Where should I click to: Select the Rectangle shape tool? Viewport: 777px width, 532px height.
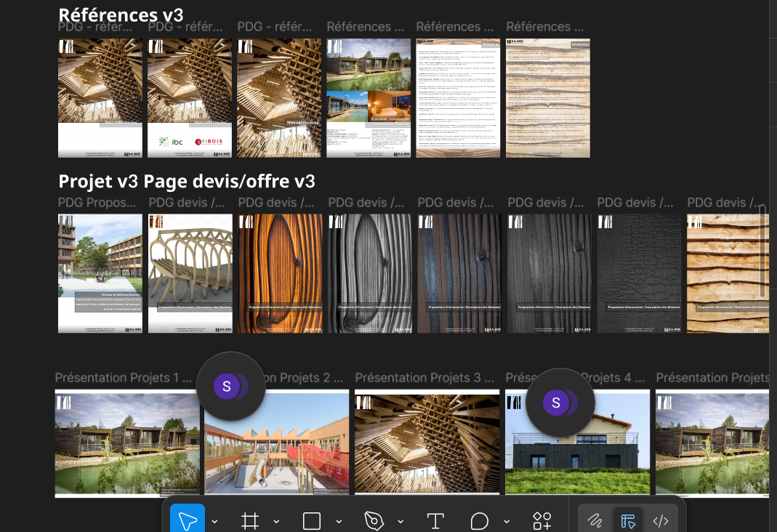pos(312,520)
